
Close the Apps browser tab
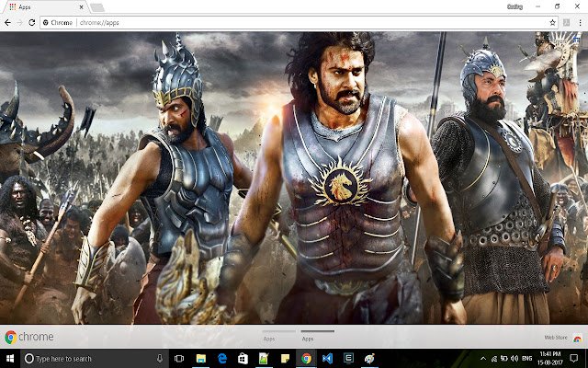coord(82,6)
